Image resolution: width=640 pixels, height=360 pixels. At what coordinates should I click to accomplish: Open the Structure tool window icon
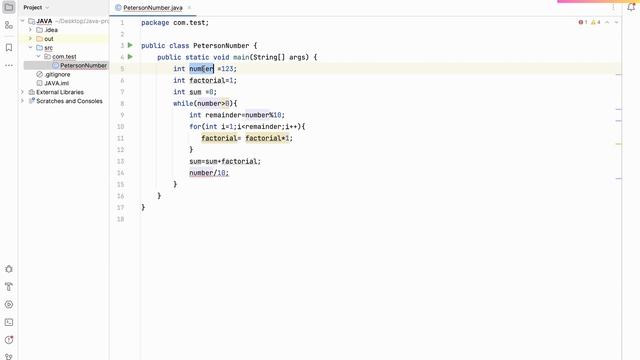click(9, 25)
